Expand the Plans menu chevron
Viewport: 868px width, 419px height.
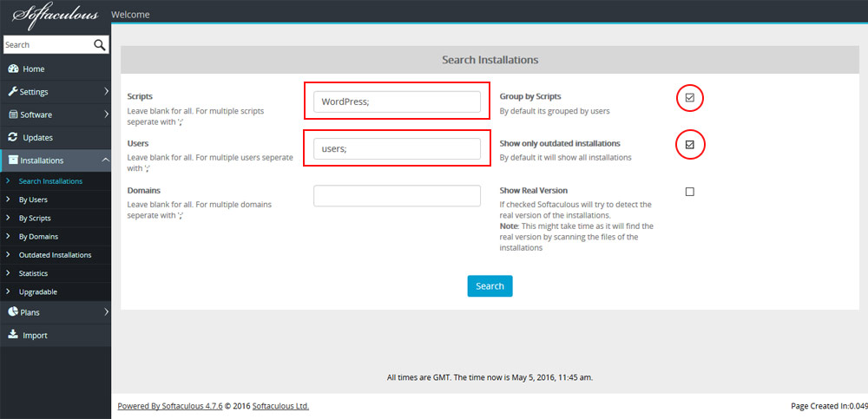tap(106, 312)
